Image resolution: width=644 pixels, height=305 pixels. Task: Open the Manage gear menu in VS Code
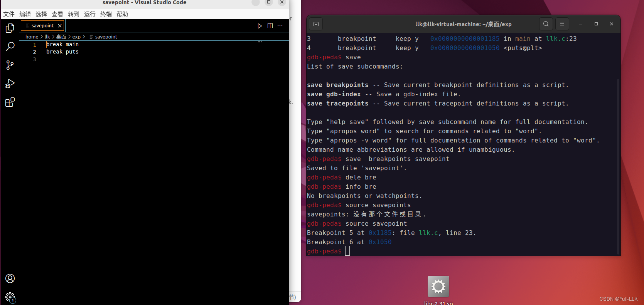tap(10, 297)
